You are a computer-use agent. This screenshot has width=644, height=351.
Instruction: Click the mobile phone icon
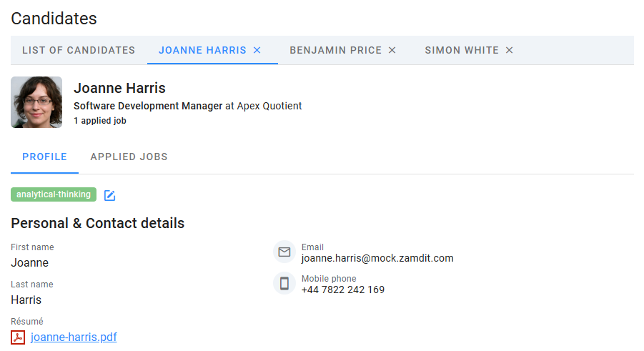(284, 284)
